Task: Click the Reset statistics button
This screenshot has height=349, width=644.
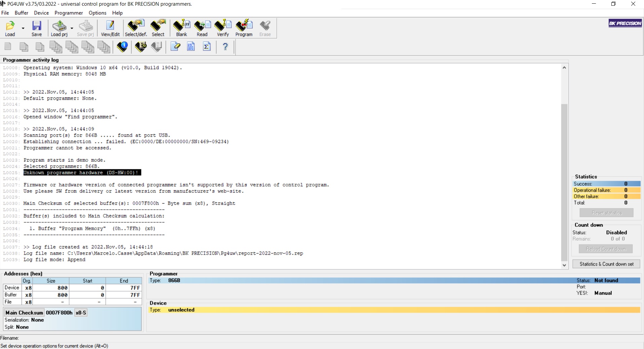Action: [x=606, y=213]
